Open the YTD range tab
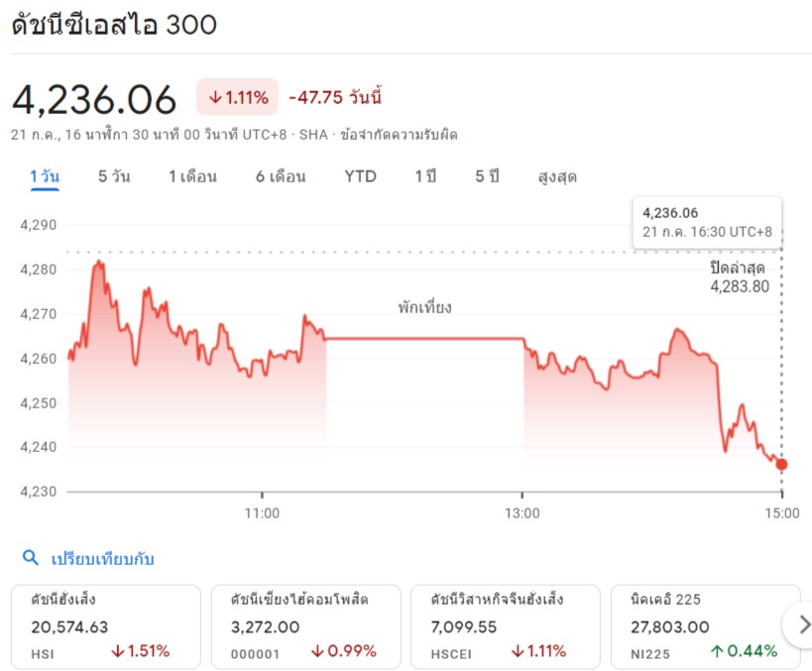The image size is (812, 671). pos(361,176)
